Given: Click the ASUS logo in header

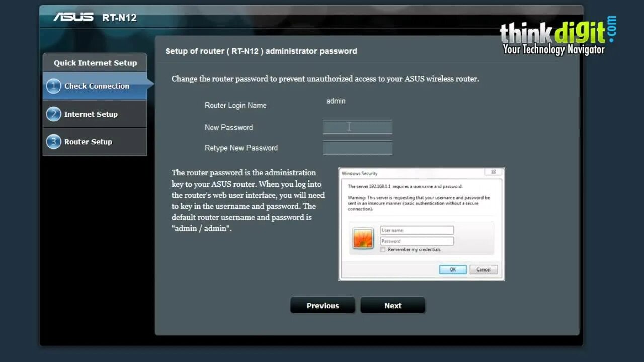Looking at the screenshot, I should [73, 17].
